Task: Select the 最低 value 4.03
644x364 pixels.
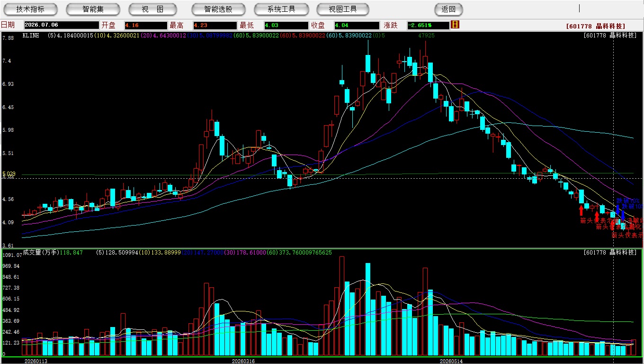Action: [286, 25]
